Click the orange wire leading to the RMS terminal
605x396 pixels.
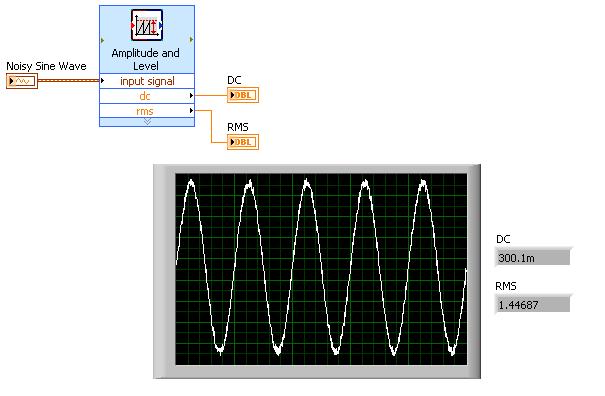[x=211, y=127]
